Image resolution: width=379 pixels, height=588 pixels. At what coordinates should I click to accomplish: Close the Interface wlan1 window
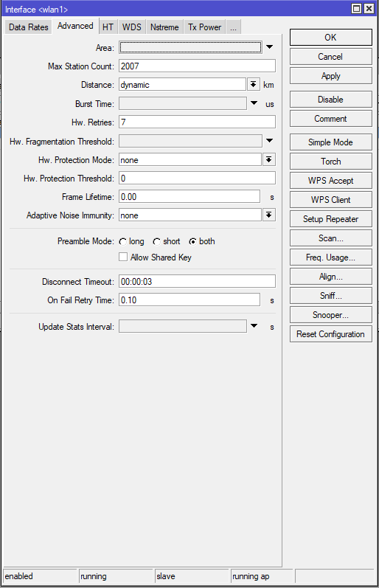tap(369, 8)
